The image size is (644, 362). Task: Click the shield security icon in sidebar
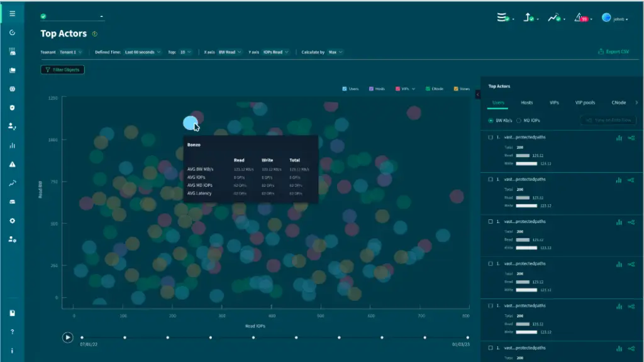coord(12,107)
